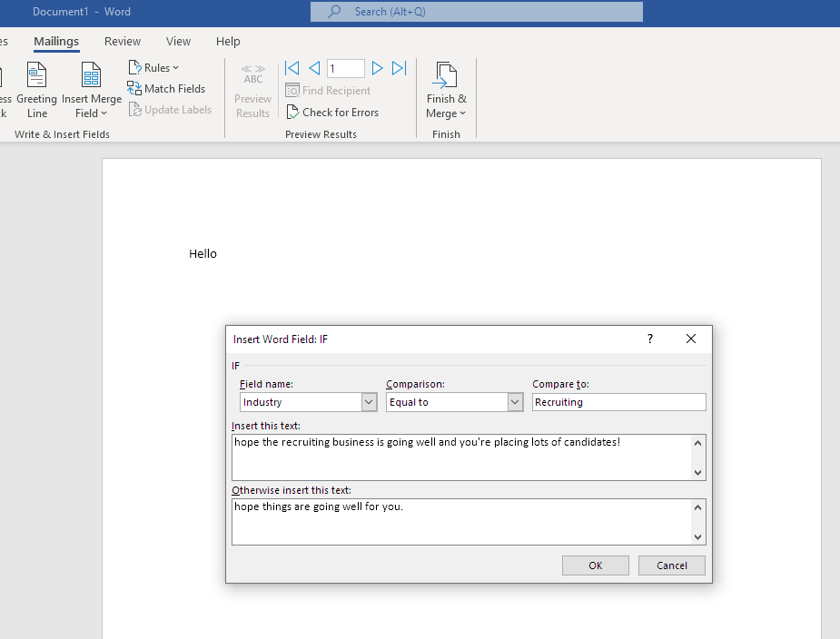The image size is (840, 639).
Task: Switch to the Review tab
Action: pos(123,41)
